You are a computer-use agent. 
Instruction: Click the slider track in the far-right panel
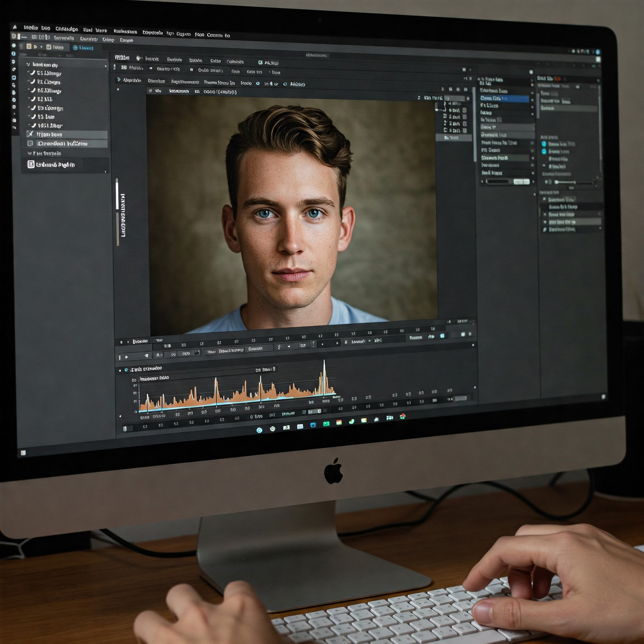click(x=574, y=182)
